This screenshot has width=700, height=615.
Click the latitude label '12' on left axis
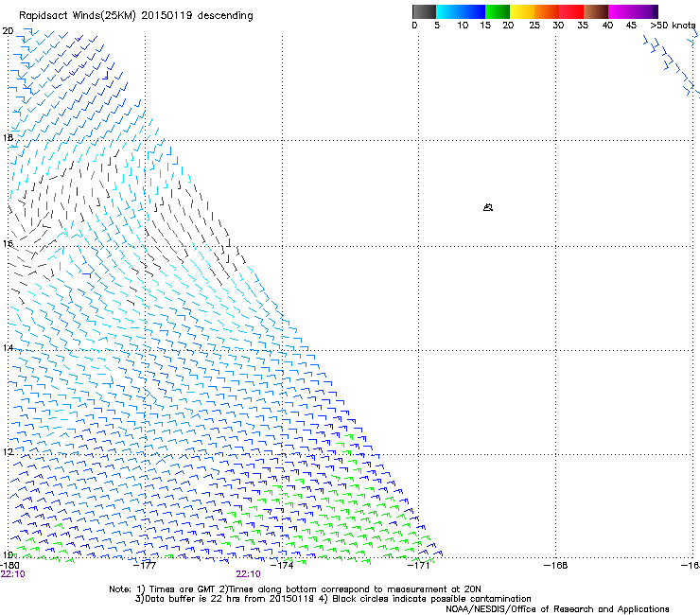(8, 451)
